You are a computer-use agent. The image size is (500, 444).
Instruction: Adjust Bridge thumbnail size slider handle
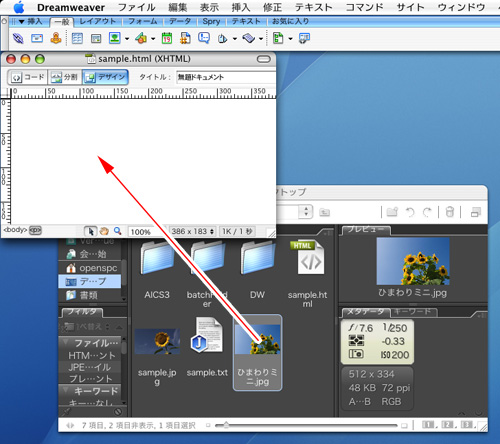226,425
